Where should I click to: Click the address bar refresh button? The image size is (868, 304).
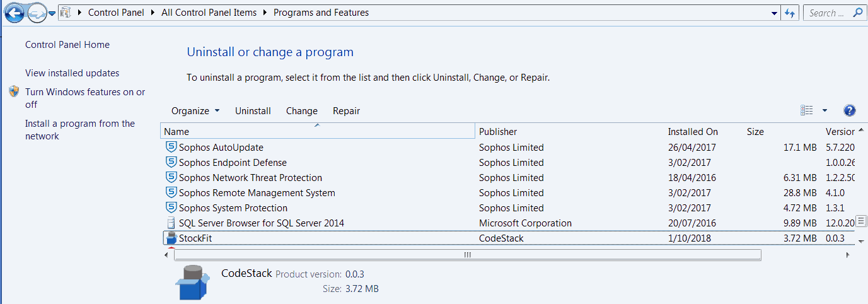pos(791,13)
